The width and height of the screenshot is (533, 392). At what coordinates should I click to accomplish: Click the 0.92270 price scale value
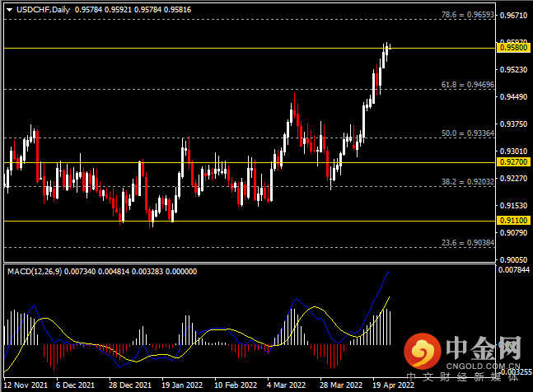pyautogui.click(x=513, y=179)
